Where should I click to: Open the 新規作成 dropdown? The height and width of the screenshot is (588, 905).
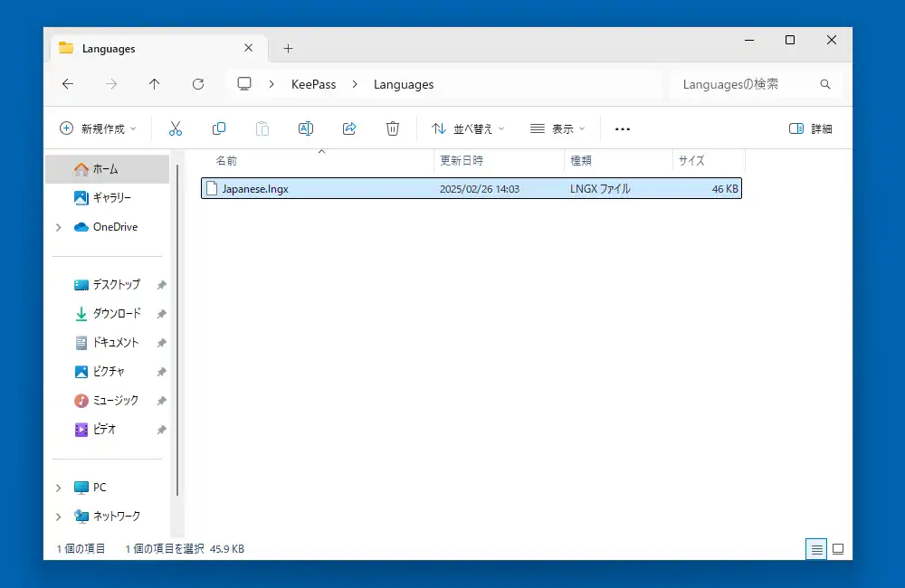click(98, 128)
